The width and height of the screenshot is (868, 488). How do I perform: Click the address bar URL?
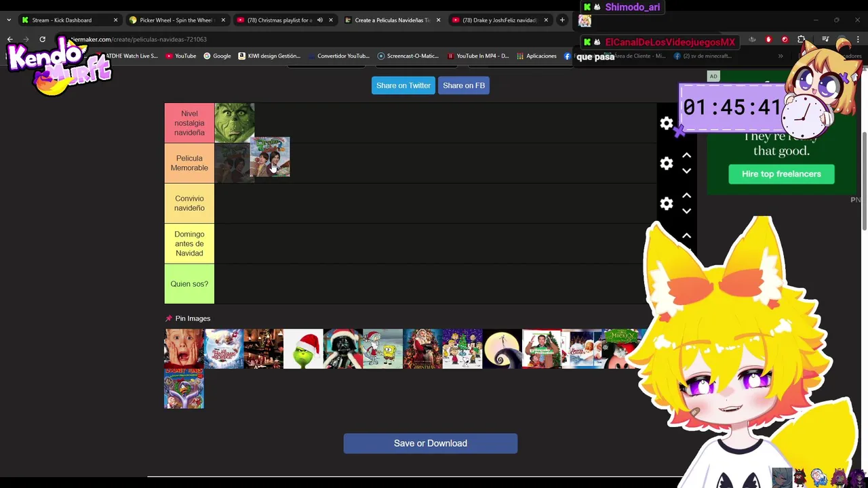pos(139,39)
